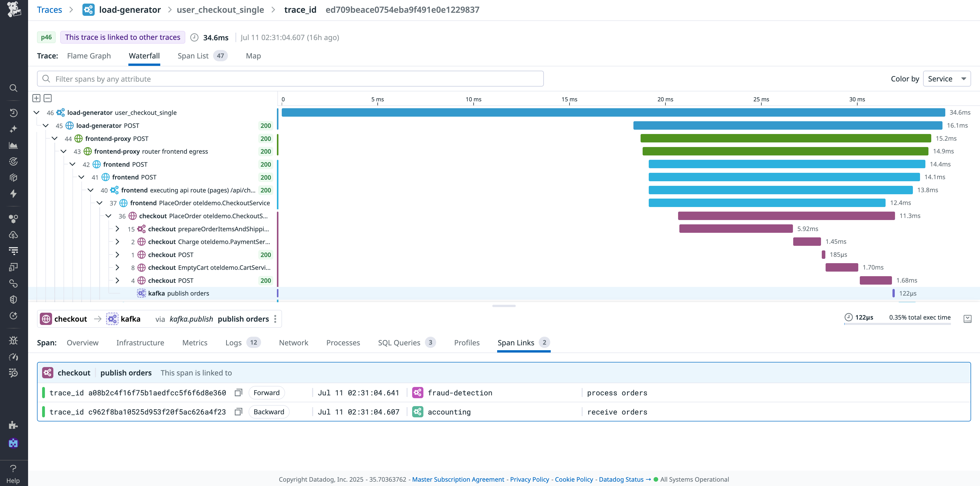Click the bug-shaped error tracking icon

[x=14, y=340]
